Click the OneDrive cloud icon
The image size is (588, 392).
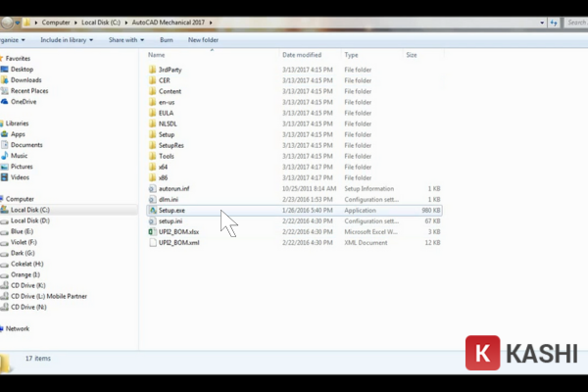tap(4, 102)
